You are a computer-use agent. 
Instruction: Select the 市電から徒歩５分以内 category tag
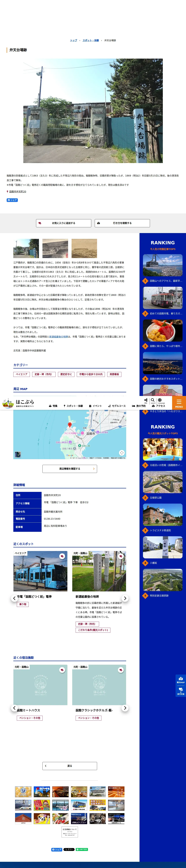pyautogui.click(x=91, y=374)
